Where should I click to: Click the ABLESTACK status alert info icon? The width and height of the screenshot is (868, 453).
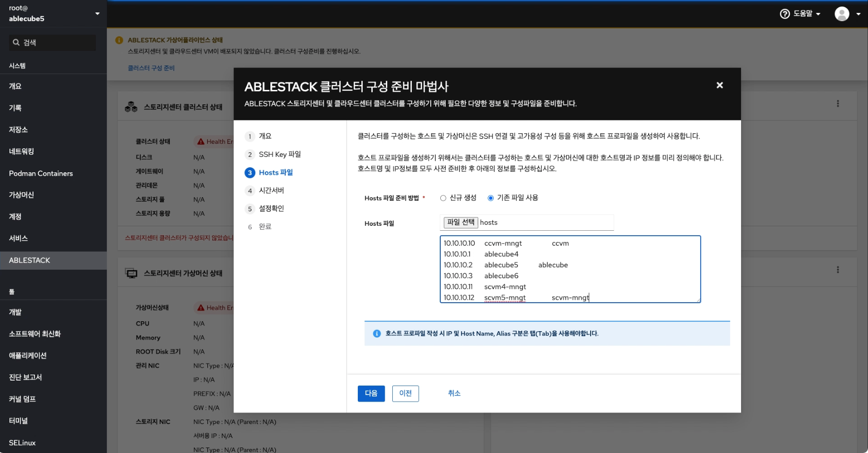click(119, 40)
